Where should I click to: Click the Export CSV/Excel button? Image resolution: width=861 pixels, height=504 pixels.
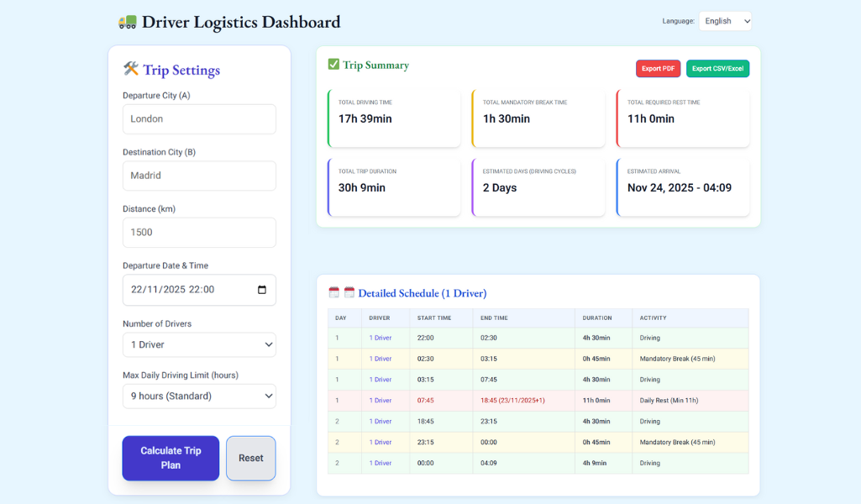click(x=717, y=68)
